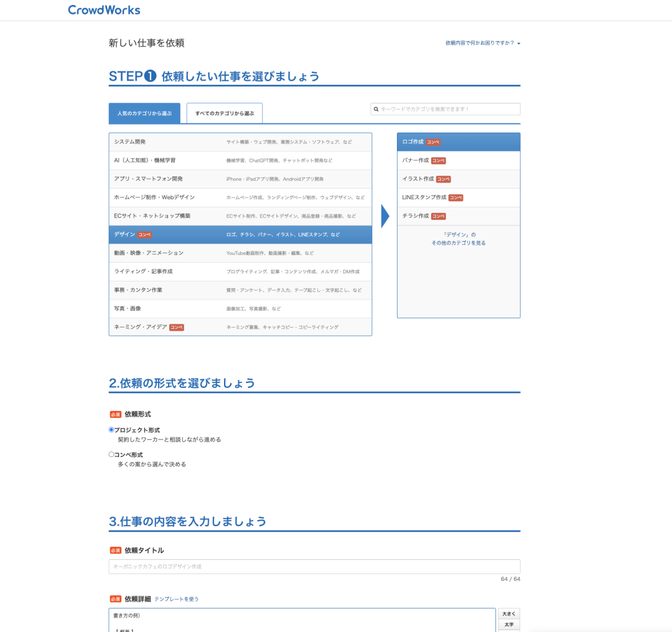Apply 太字 bold formatting to the description
This screenshot has width=672, height=632.
508,623
